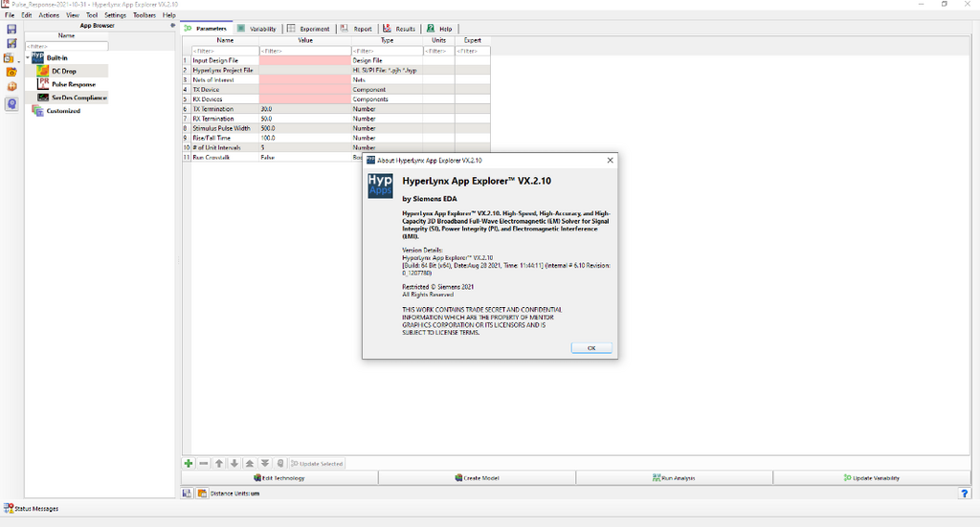Pin the App Browser panel
980x527 pixels.
[x=172, y=26]
